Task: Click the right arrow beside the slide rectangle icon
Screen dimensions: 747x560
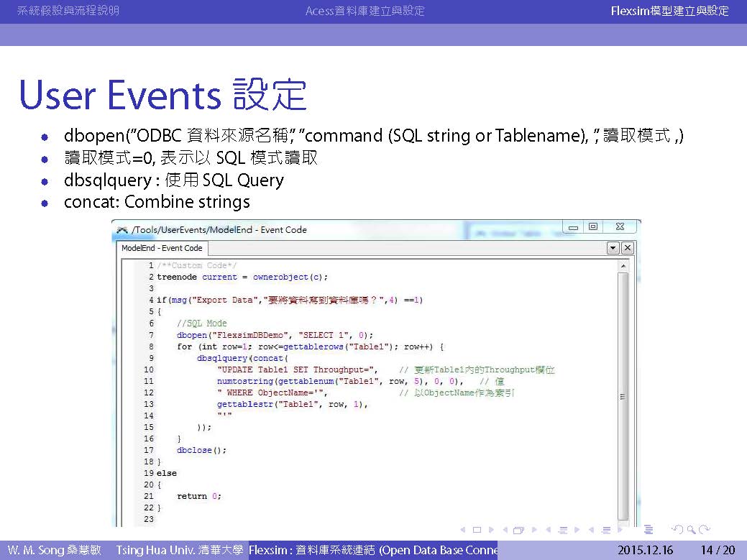Action: coord(490,531)
